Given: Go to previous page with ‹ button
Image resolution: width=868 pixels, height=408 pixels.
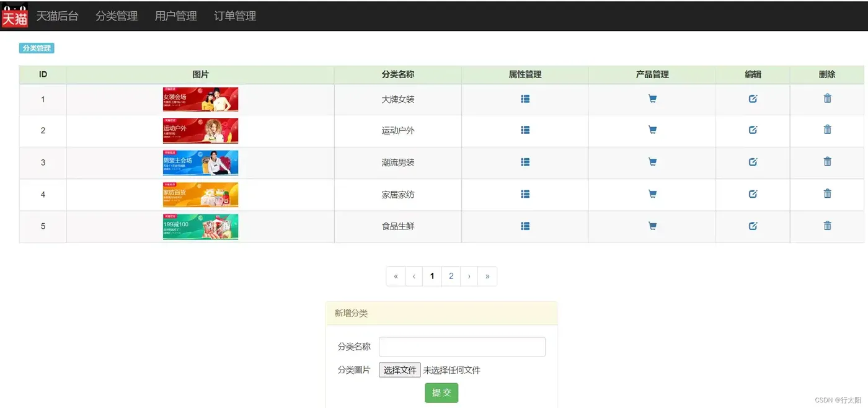Looking at the screenshot, I should click(x=414, y=277).
